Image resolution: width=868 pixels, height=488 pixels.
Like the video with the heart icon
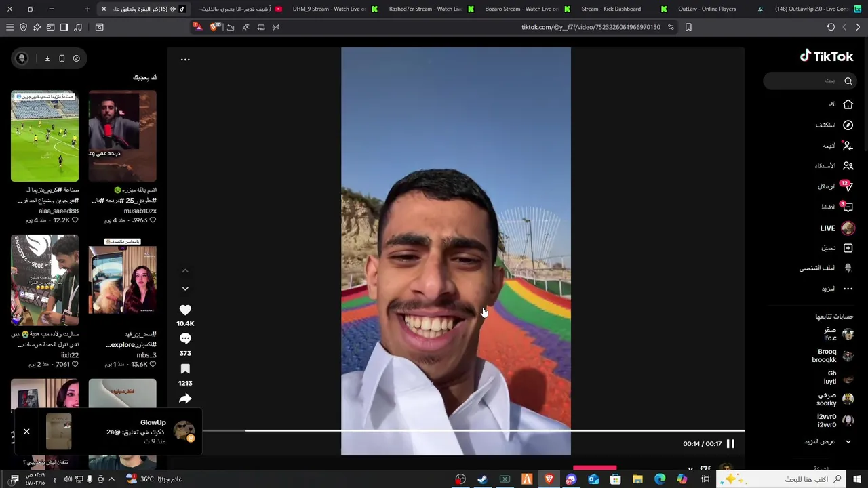point(185,310)
